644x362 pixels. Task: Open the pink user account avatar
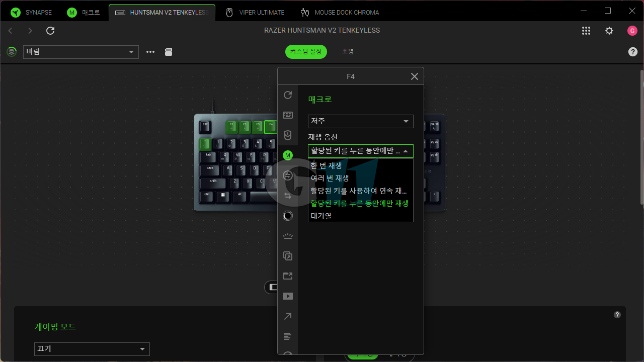point(632,31)
